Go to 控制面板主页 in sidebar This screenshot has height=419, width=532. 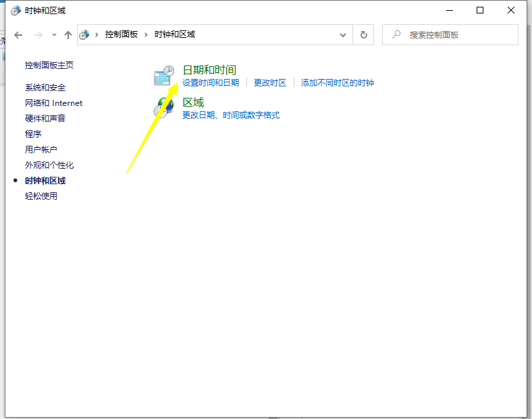coord(49,65)
